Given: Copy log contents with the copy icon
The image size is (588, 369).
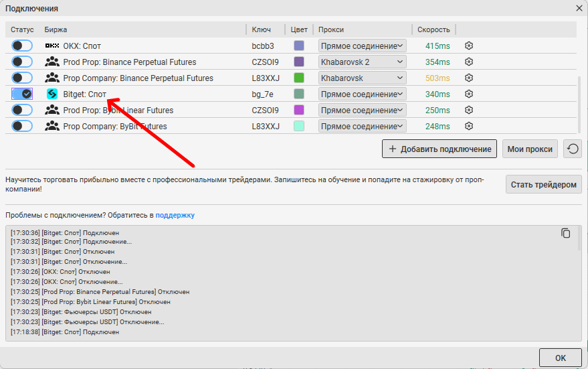Looking at the screenshot, I should pyautogui.click(x=566, y=233).
